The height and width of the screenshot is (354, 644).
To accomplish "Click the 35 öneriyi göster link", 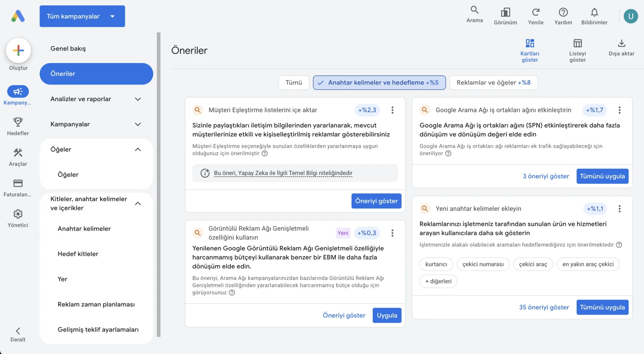I will [544, 307].
